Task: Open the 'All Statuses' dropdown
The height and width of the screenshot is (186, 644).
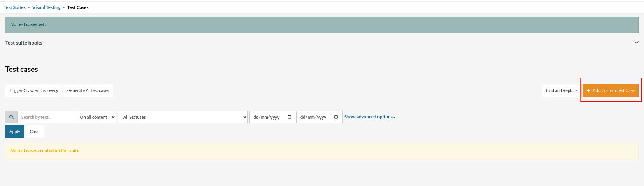Action: (183, 117)
